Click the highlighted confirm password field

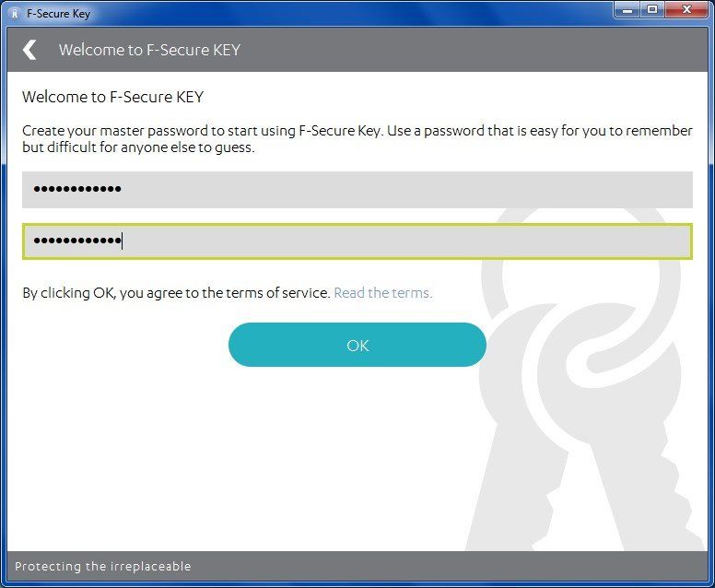357,241
